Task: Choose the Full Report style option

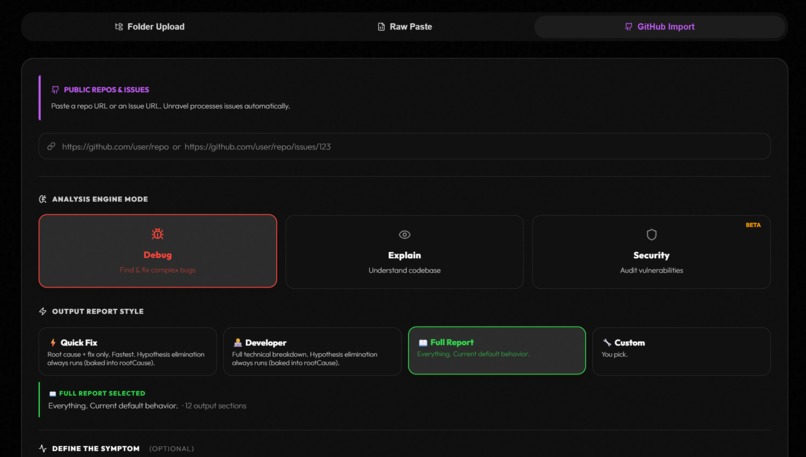Action: click(497, 351)
